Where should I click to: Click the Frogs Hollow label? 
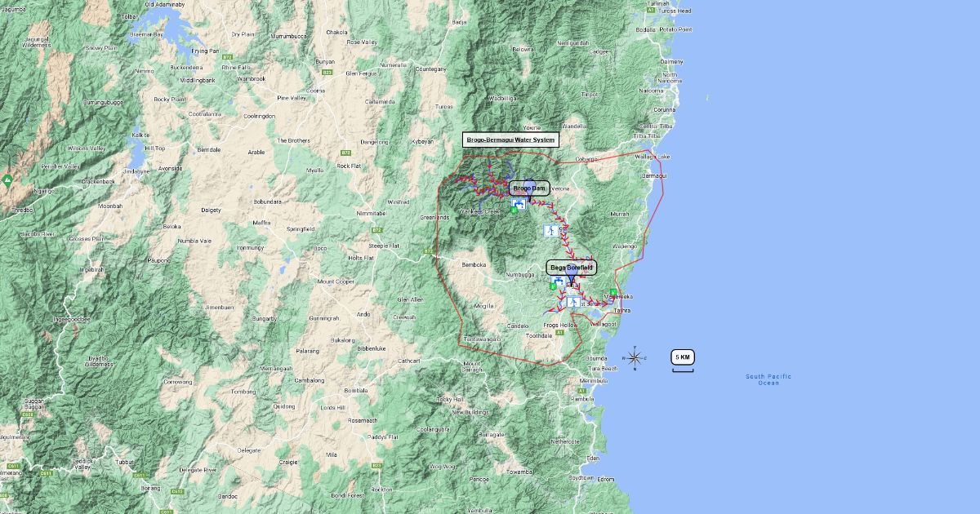pyautogui.click(x=561, y=325)
